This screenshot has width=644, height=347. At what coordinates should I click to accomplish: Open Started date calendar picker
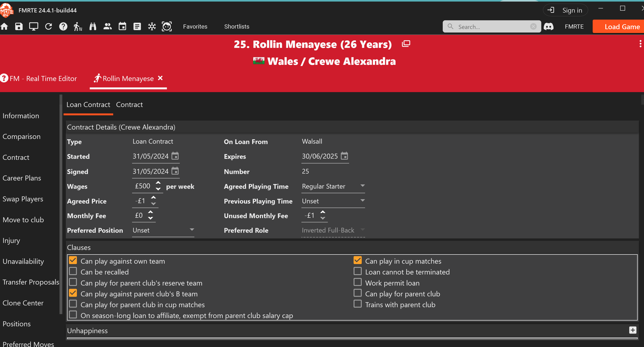(175, 156)
